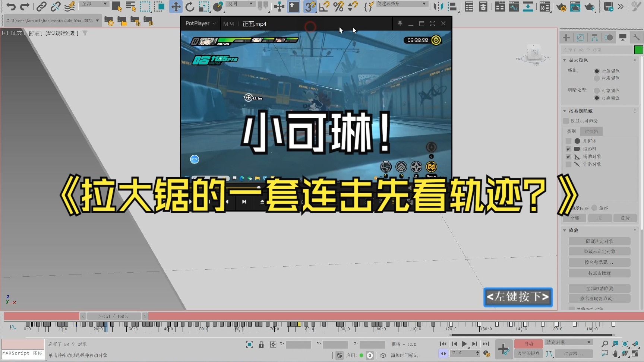Check the 骨骼对象 hide category box
Screen dimensions: 644x362
point(568,164)
